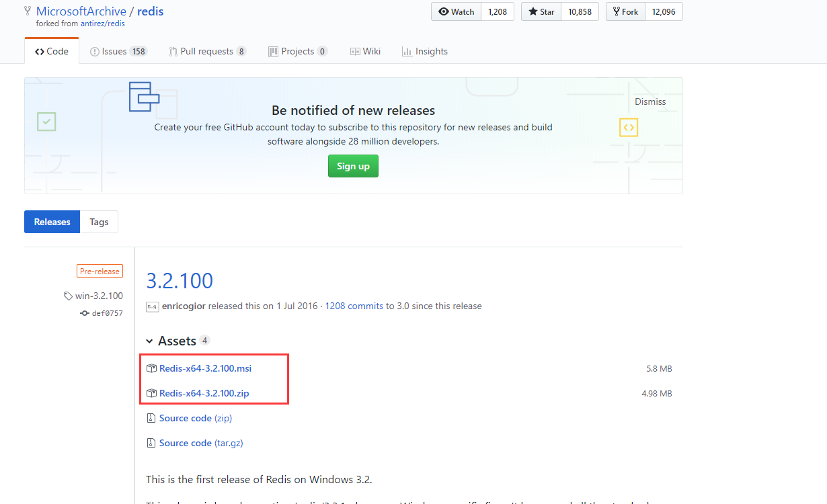Click the Star button

coord(541,11)
